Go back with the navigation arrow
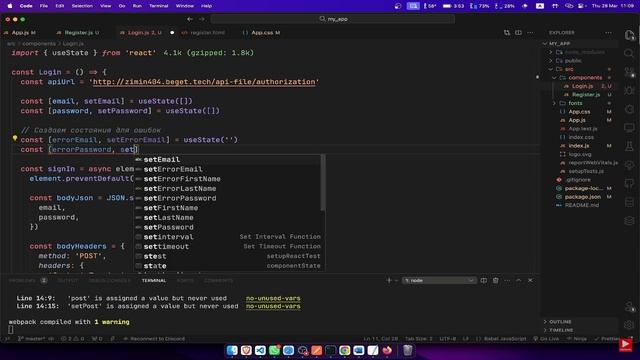The width and height of the screenshot is (640, 360). (x=190, y=19)
